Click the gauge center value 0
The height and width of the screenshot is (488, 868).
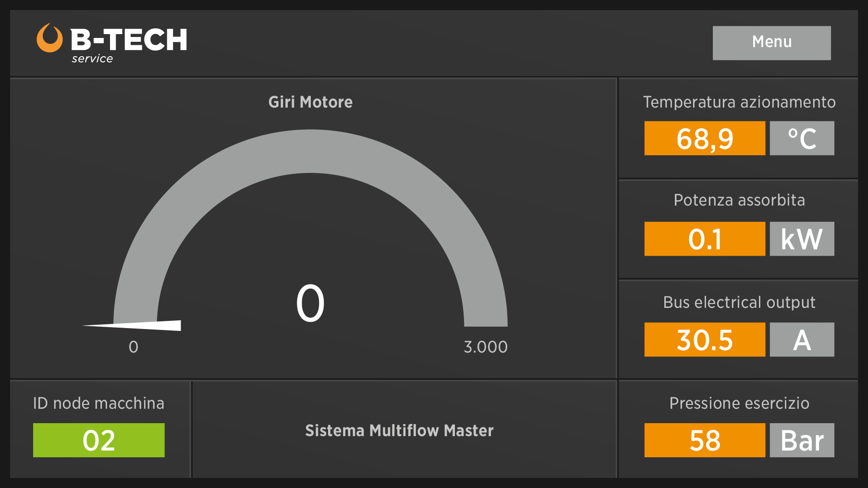point(310,304)
